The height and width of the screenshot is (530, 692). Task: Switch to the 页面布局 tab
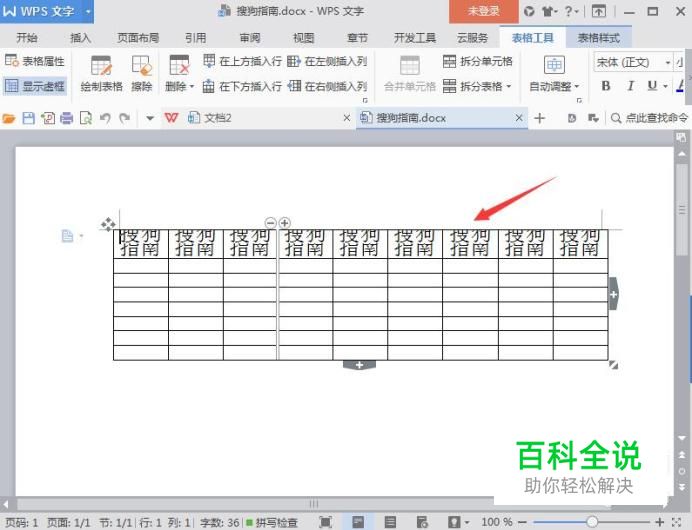click(x=138, y=38)
